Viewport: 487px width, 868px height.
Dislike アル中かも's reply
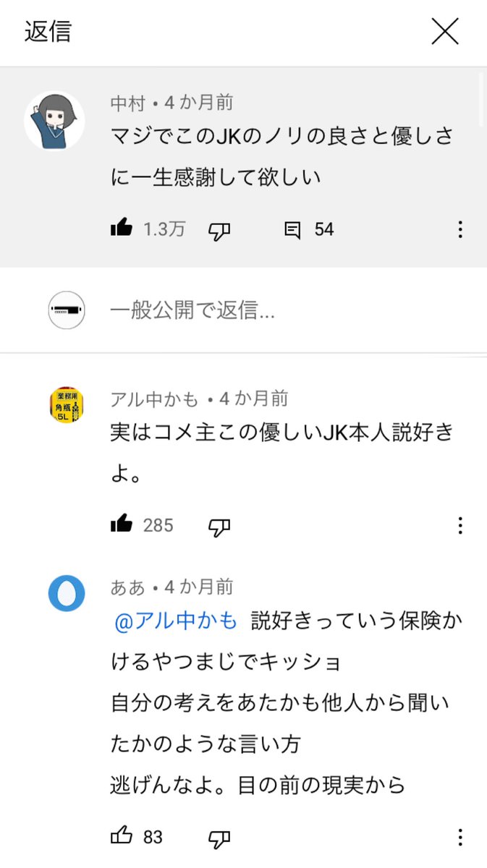click(219, 526)
